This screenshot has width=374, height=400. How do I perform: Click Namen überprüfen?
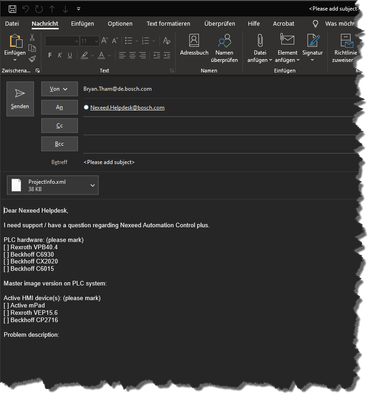point(224,48)
